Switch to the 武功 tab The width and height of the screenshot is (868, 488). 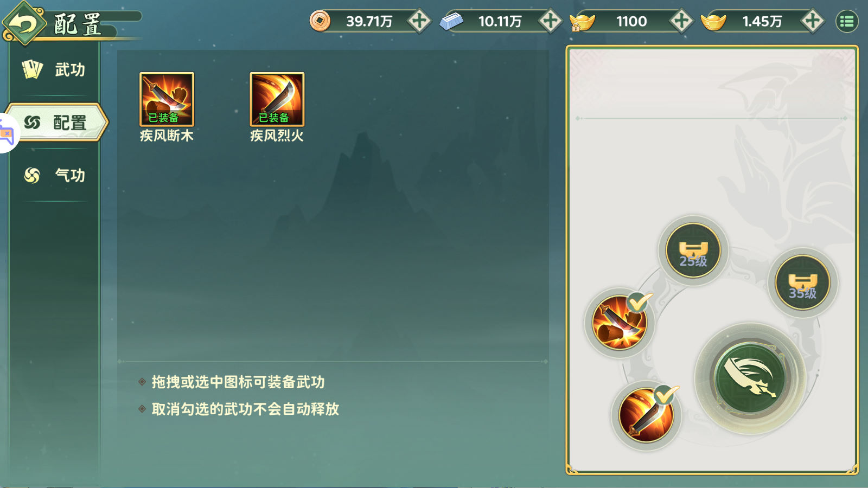(x=54, y=69)
